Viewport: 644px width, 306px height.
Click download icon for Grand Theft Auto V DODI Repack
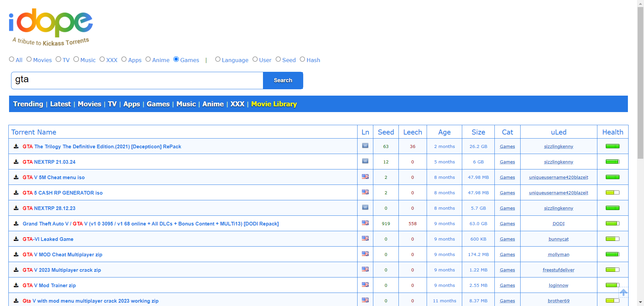tap(16, 223)
